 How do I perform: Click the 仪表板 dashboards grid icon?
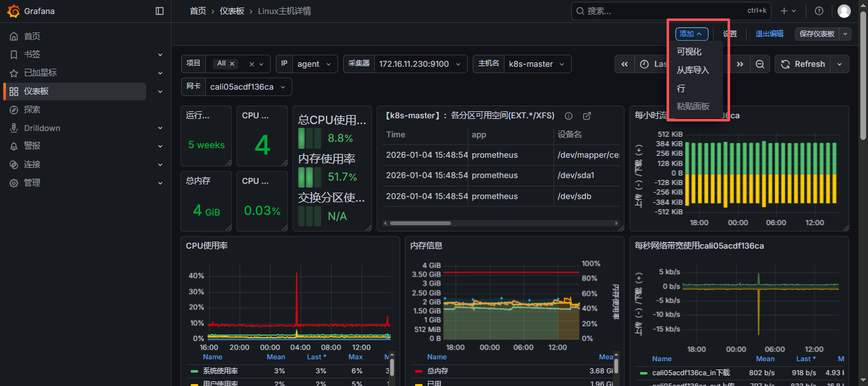click(x=14, y=91)
